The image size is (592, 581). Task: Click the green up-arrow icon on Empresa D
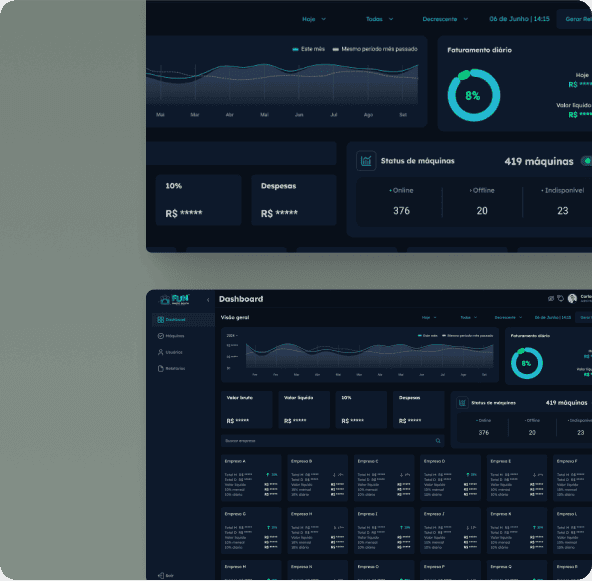pos(468,475)
